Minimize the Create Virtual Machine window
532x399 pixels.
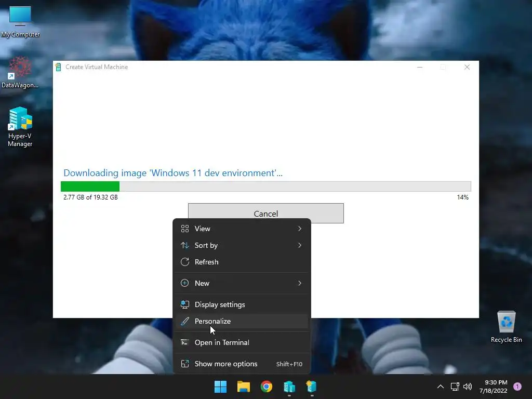coord(420,67)
